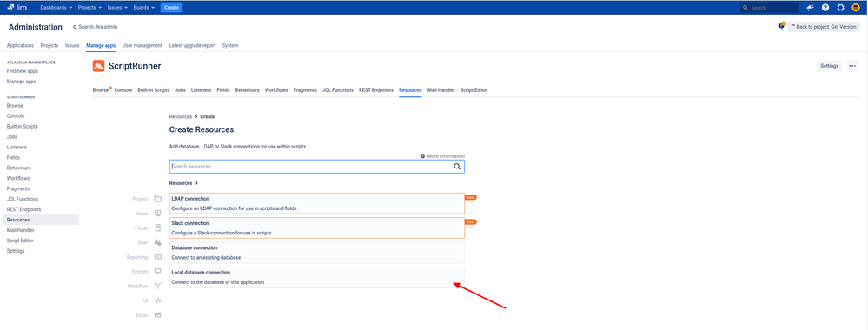Select the Workflow category icon
Image resolution: width=868 pixels, height=330 pixels.
158,287
